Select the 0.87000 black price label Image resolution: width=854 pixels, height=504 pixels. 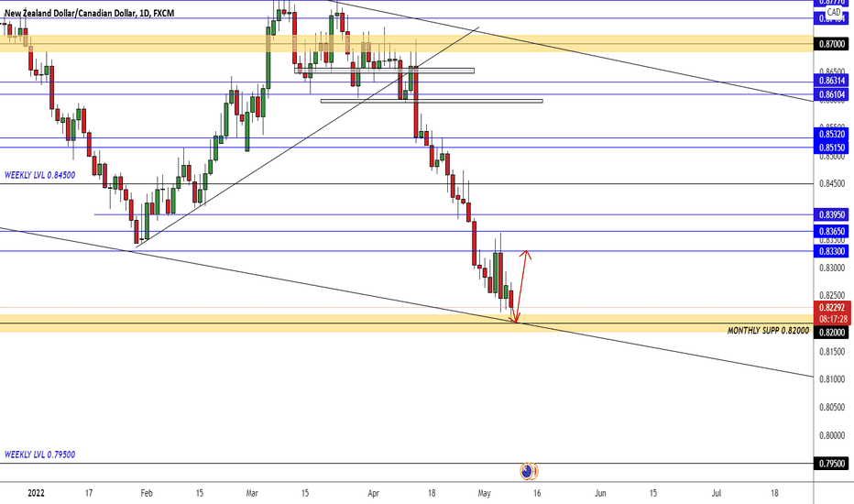coord(831,44)
